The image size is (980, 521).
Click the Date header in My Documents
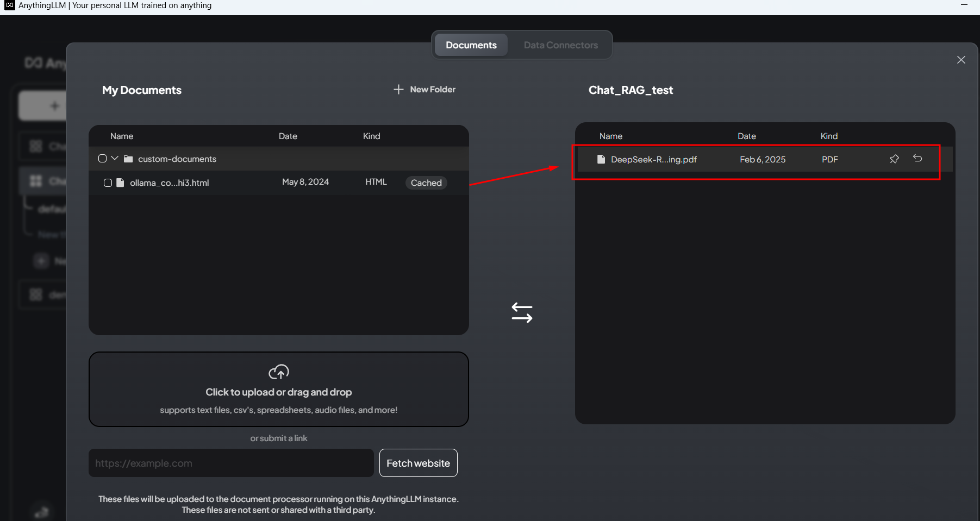(288, 136)
